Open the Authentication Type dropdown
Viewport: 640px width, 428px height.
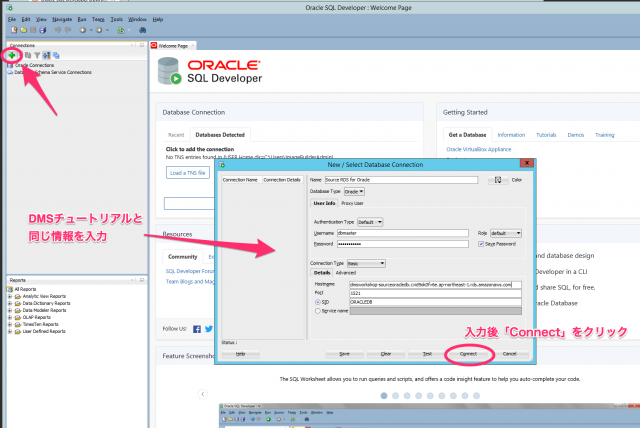(370, 222)
